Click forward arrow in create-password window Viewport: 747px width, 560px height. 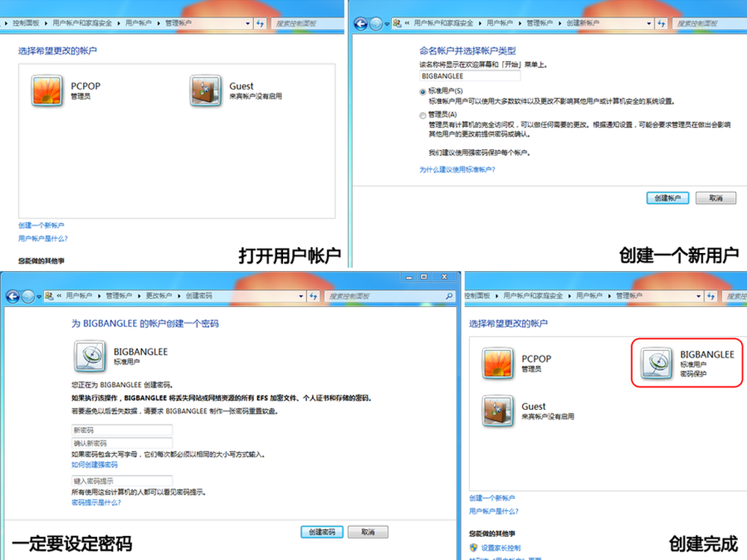coord(28,296)
